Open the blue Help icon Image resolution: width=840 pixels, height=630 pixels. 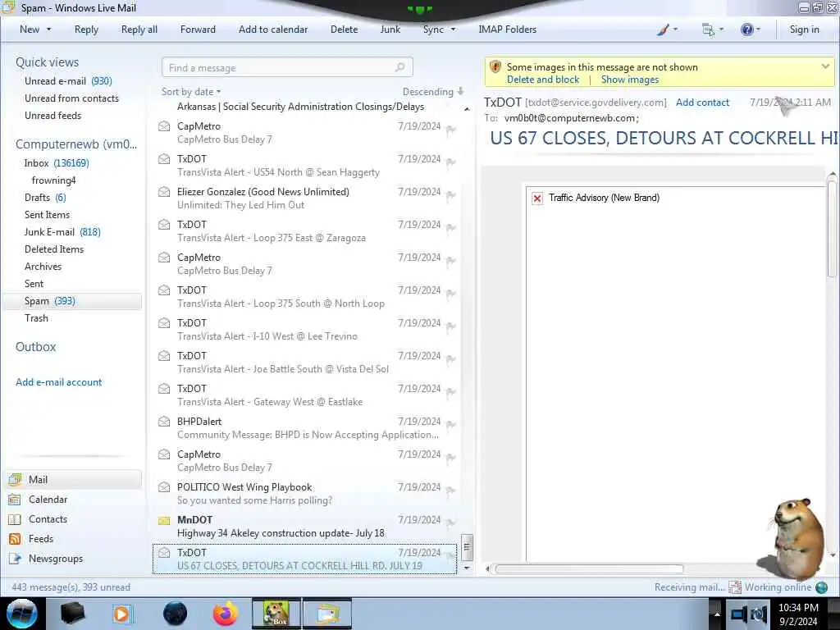746,30
